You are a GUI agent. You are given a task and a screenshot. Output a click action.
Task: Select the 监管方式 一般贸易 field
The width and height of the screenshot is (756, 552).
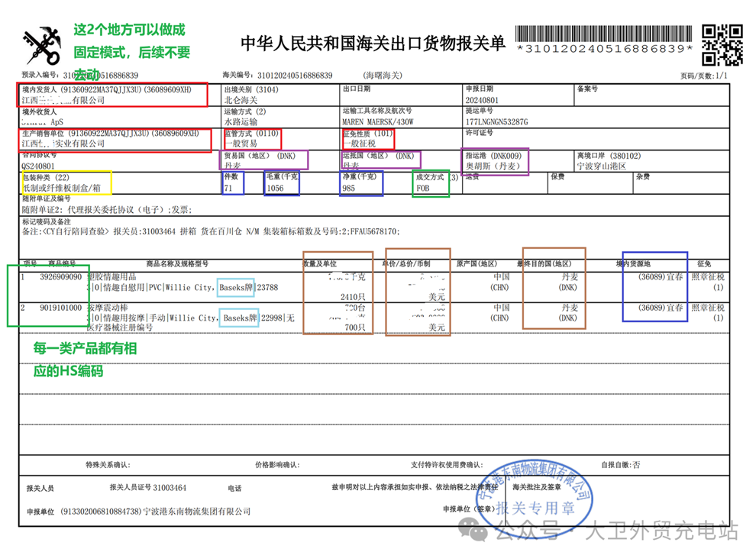tap(252, 138)
